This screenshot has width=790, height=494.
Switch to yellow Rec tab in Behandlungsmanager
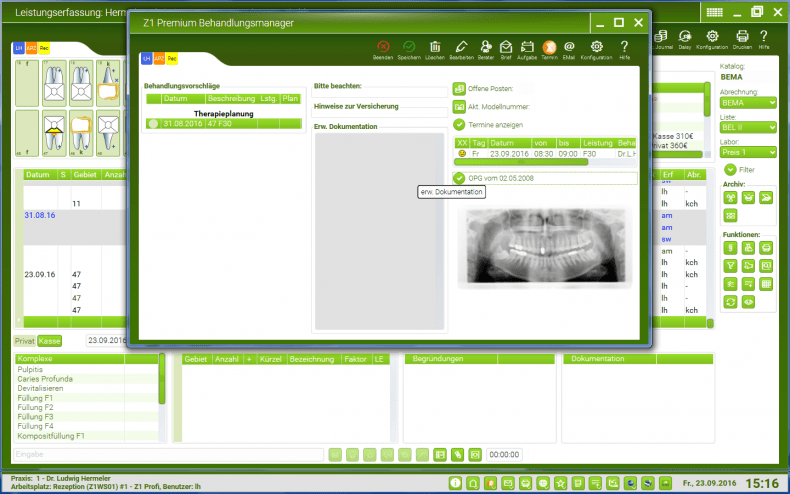click(x=172, y=59)
